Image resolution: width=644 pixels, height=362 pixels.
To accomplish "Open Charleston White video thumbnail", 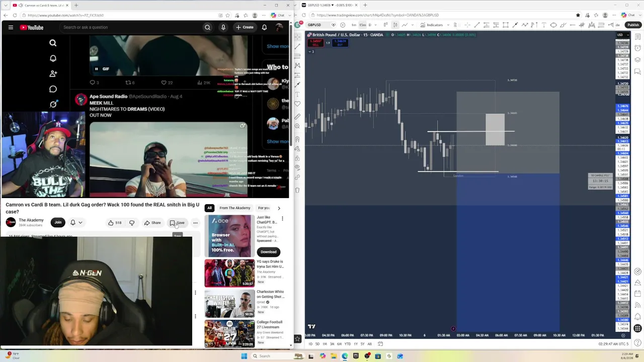I will coord(229,303).
